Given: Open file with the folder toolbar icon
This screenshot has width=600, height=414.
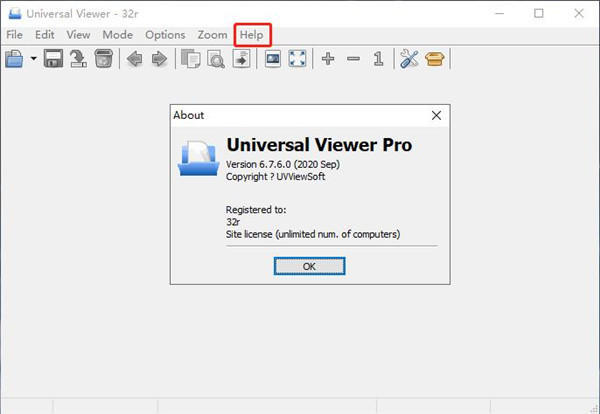Looking at the screenshot, I should coord(14,59).
